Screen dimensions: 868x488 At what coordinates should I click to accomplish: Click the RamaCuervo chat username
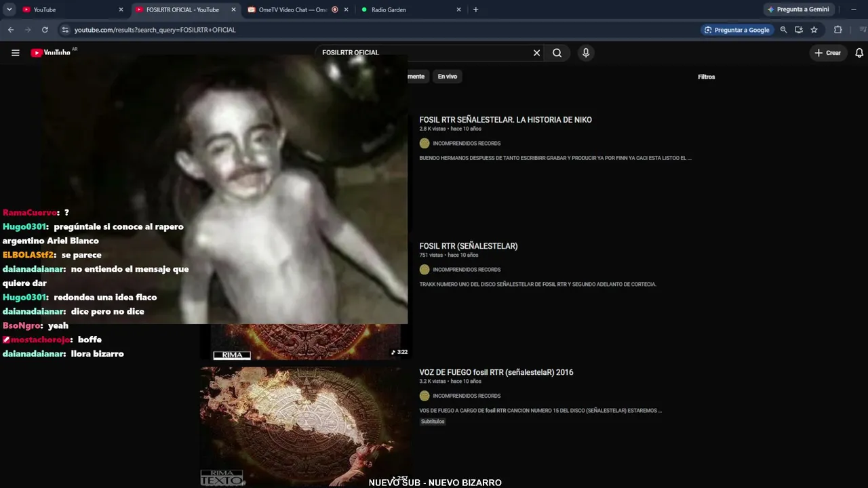point(30,213)
